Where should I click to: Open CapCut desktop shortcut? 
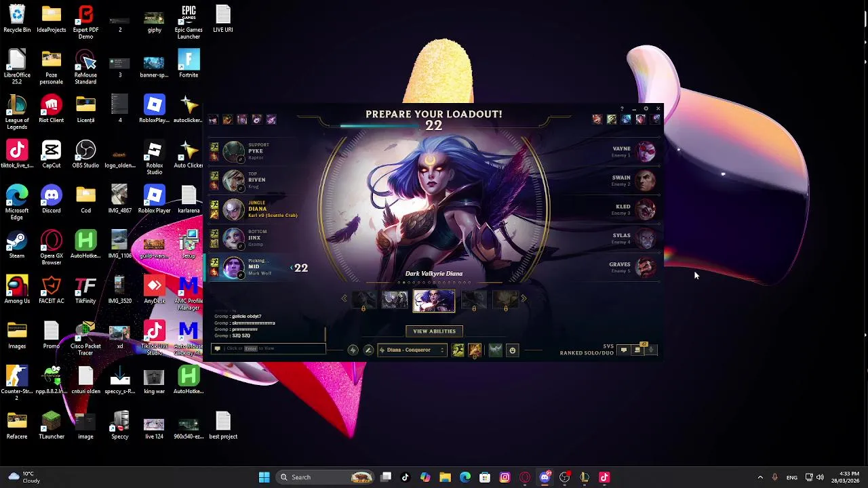click(x=52, y=155)
